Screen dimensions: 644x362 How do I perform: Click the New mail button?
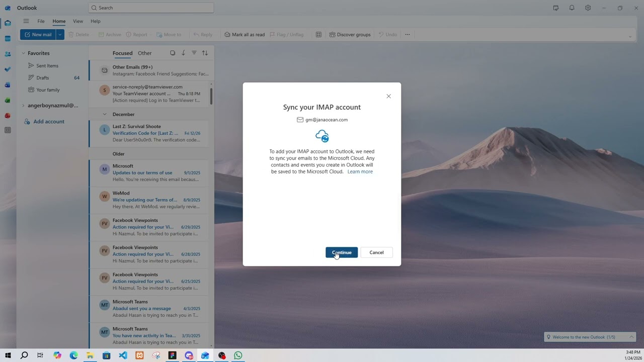click(x=38, y=35)
